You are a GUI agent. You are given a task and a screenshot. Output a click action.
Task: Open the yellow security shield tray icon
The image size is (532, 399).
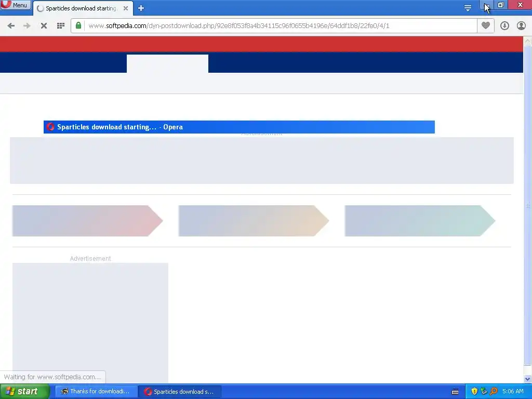pyautogui.click(x=474, y=392)
